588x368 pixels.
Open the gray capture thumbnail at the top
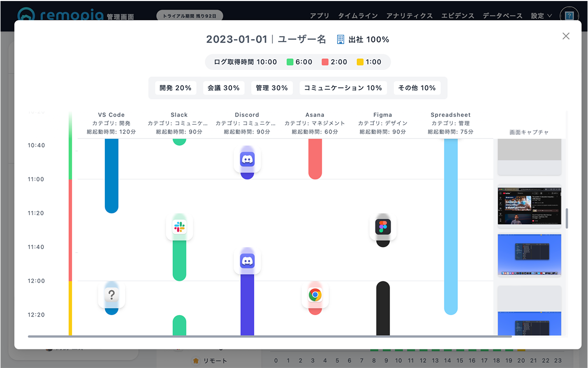click(529, 157)
